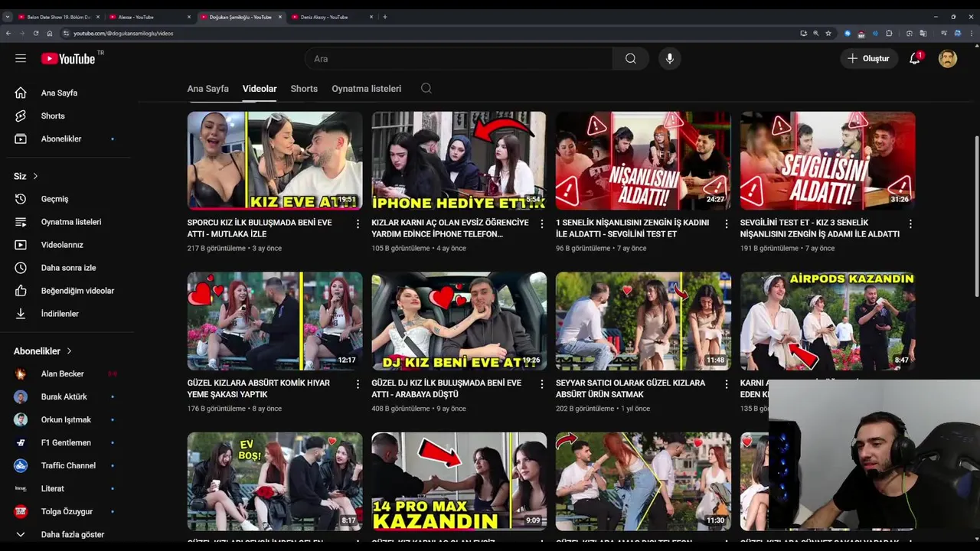The height and width of the screenshot is (551, 980).
Task: Click the YouTube logo
Action: (x=68, y=59)
